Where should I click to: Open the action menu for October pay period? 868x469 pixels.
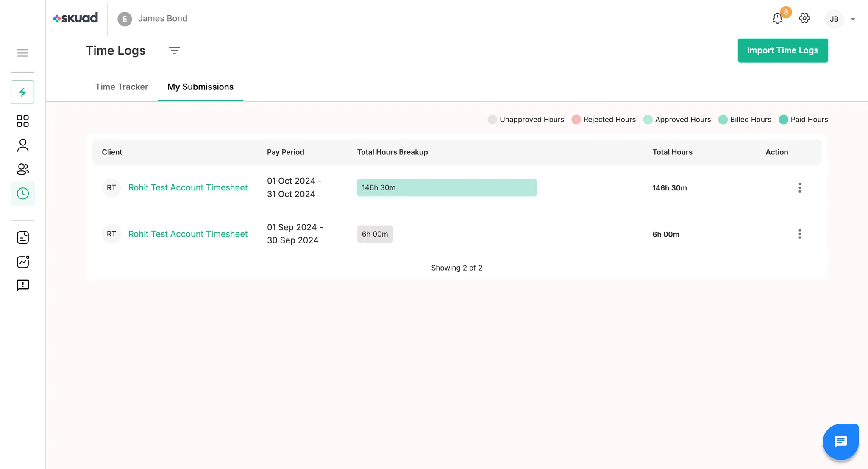pos(799,188)
